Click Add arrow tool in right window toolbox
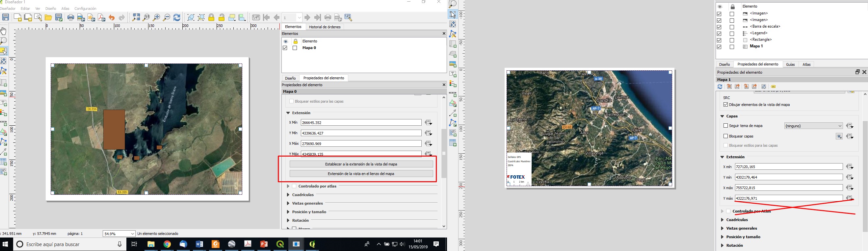The width and height of the screenshot is (868, 251). (x=453, y=113)
